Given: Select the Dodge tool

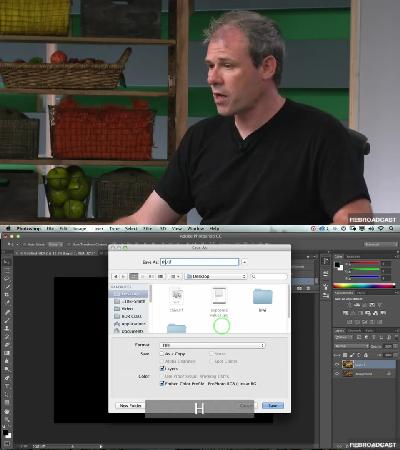Looking at the screenshot, I should [7, 369].
